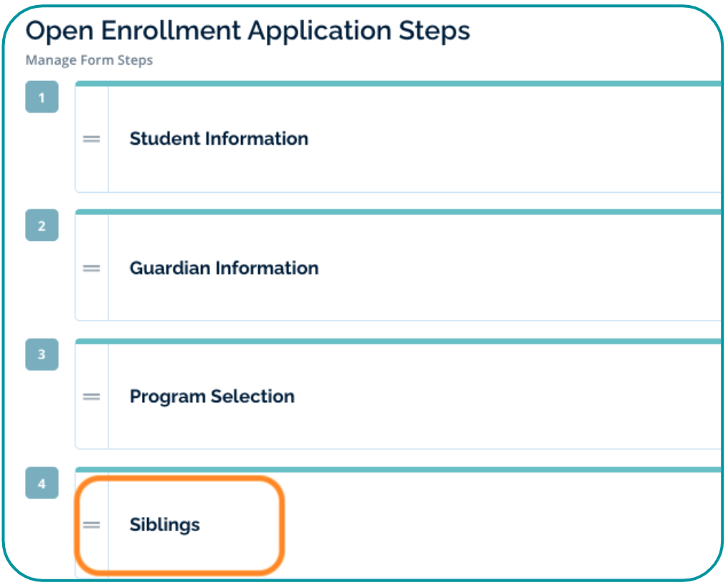The image size is (728, 585).
Task: Click blank space right of Guardian Information title
Action: click(x=502, y=268)
